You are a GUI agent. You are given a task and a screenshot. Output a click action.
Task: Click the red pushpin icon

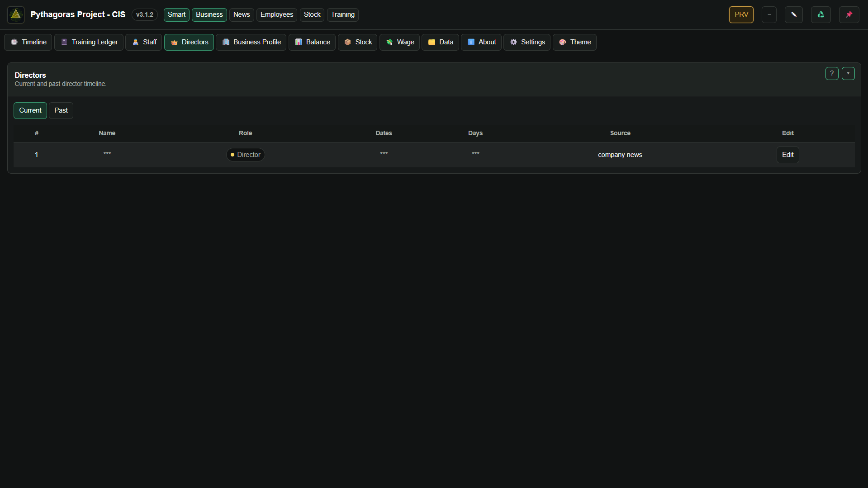pyautogui.click(x=849, y=14)
